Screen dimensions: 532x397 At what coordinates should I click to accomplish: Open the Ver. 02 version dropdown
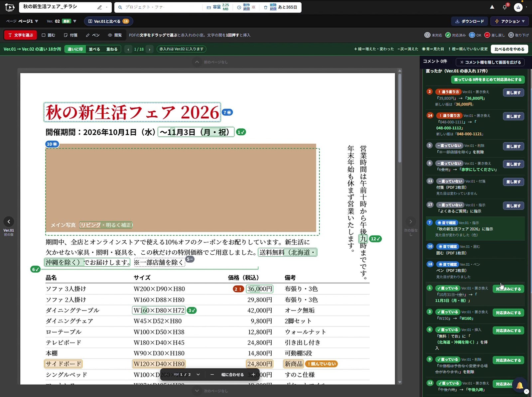(x=62, y=21)
